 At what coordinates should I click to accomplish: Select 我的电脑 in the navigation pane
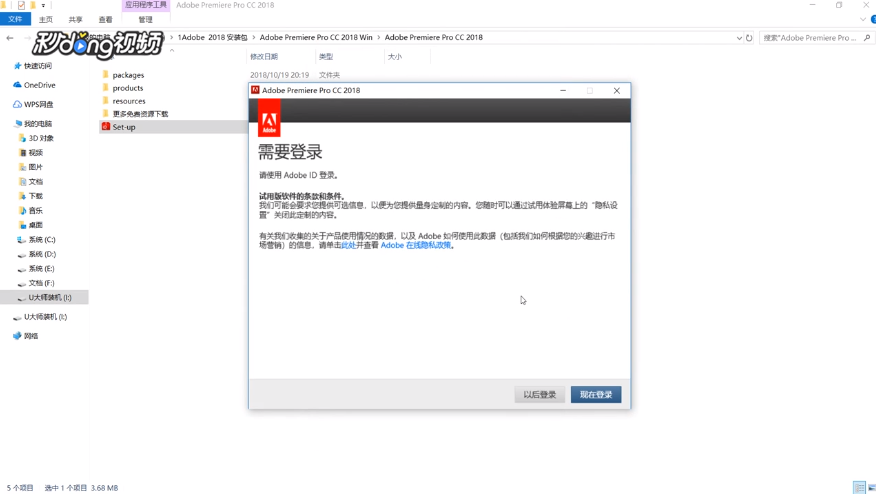click(x=37, y=124)
